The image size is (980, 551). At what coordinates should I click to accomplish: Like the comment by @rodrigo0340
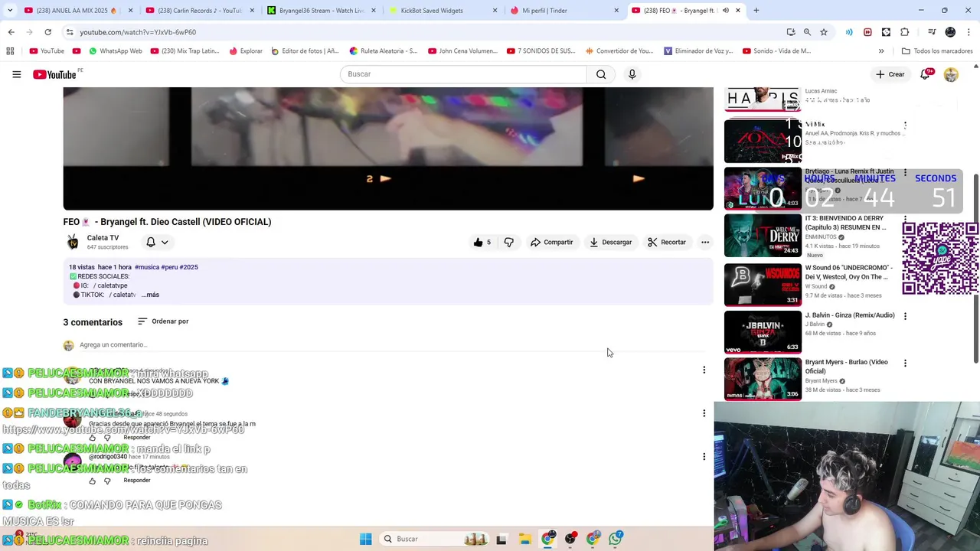[93, 481]
